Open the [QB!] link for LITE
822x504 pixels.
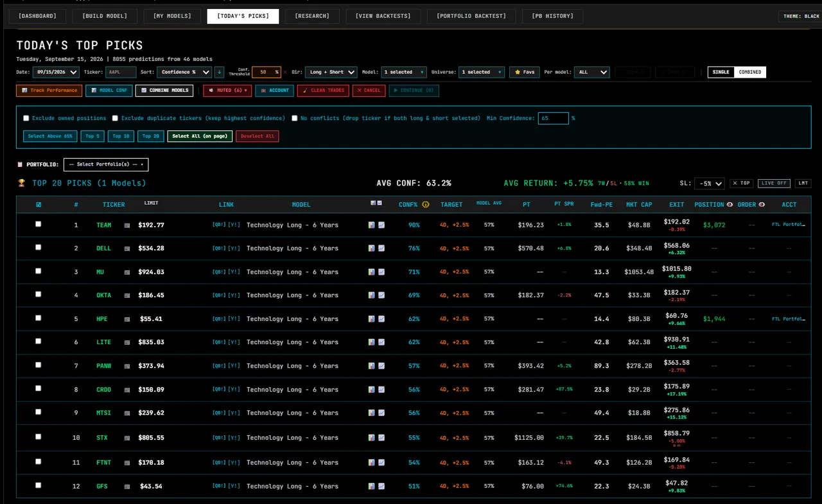pos(219,342)
